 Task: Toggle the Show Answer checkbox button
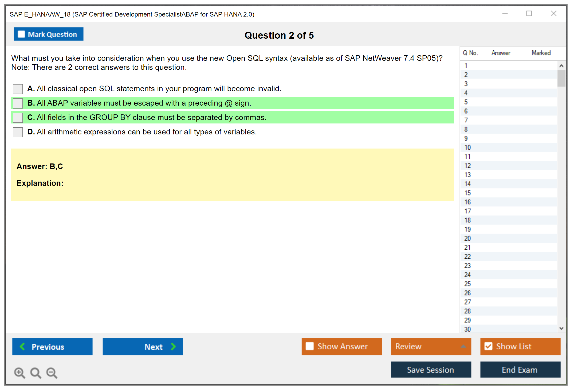[x=310, y=346]
